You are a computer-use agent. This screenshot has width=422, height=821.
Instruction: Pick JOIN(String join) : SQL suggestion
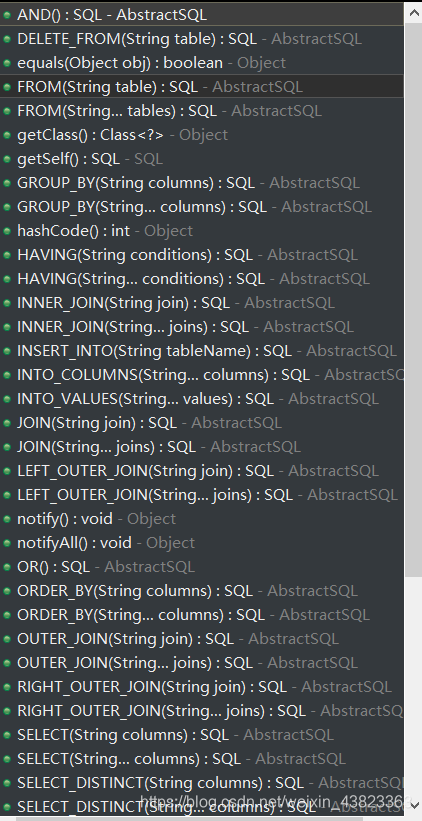(202, 423)
